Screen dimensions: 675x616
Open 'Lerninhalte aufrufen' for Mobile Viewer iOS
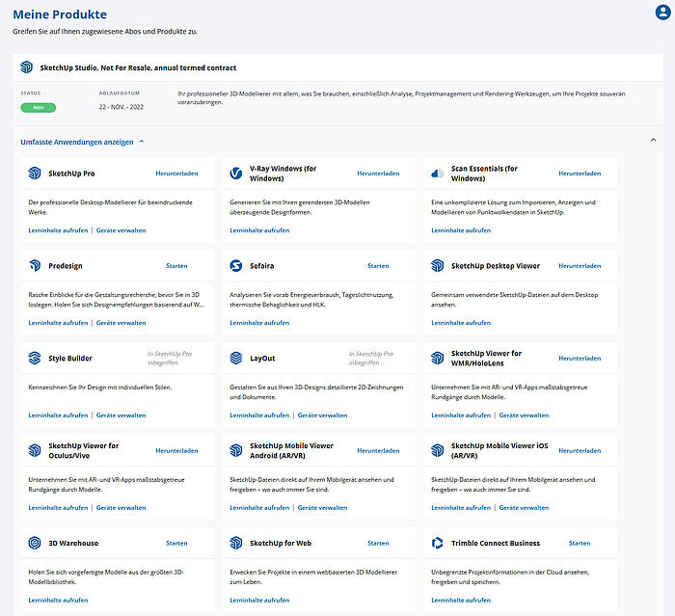click(461, 507)
